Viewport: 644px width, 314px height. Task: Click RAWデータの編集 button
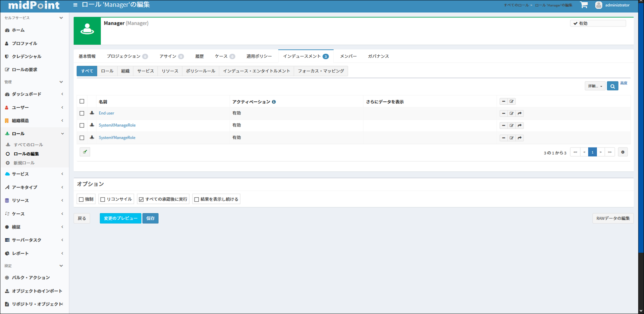(613, 218)
